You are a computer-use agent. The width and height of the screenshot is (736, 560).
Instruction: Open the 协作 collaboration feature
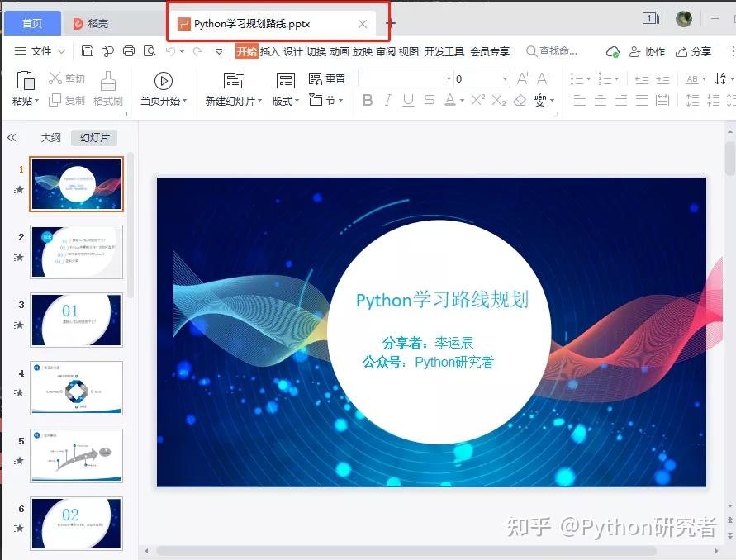pyautogui.click(x=648, y=50)
